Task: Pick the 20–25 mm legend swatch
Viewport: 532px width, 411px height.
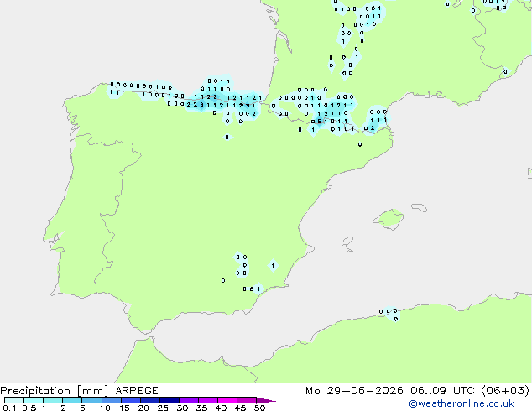Action: point(150,400)
